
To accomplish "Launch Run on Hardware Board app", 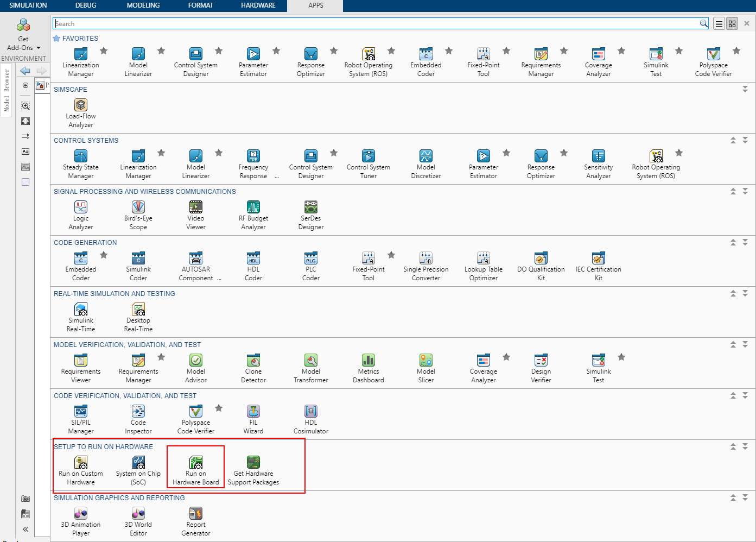I will pyautogui.click(x=196, y=470).
